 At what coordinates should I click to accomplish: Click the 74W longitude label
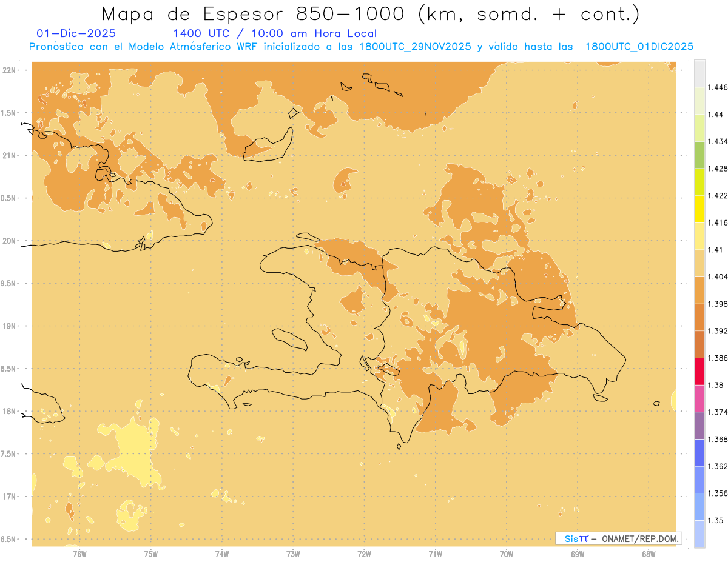222,554
